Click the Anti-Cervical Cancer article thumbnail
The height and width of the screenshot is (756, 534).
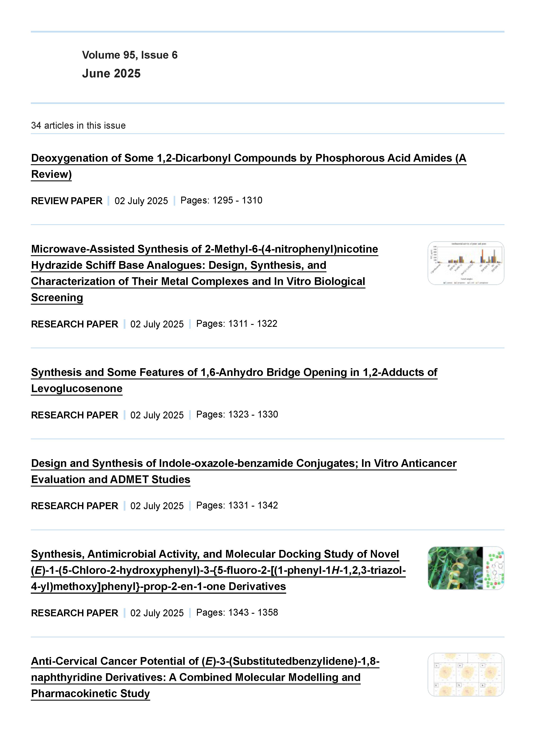point(465,675)
